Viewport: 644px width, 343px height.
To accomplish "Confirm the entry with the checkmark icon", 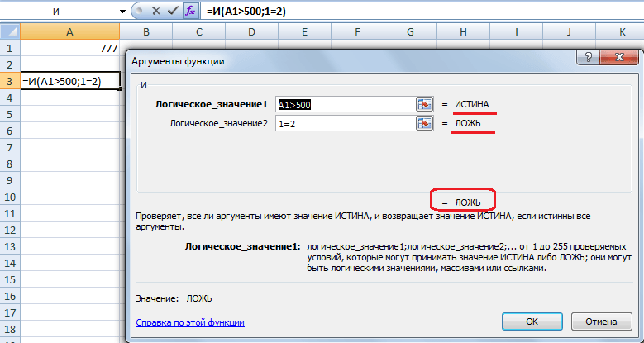I will pyautogui.click(x=173, y=11).
